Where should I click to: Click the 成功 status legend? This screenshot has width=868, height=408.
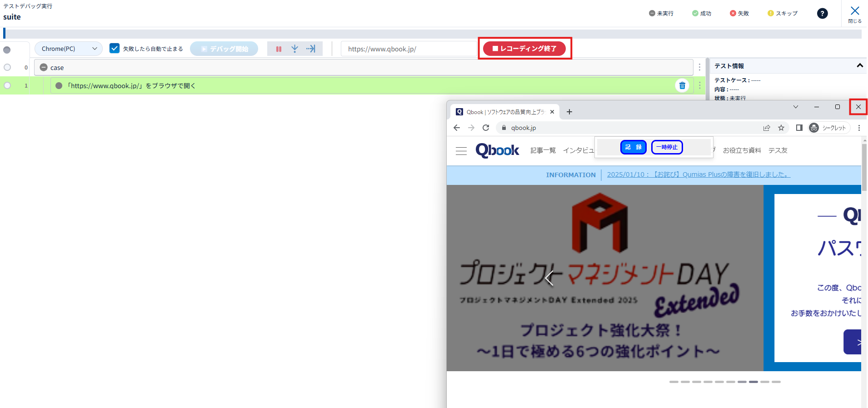[x=702, y=14]
